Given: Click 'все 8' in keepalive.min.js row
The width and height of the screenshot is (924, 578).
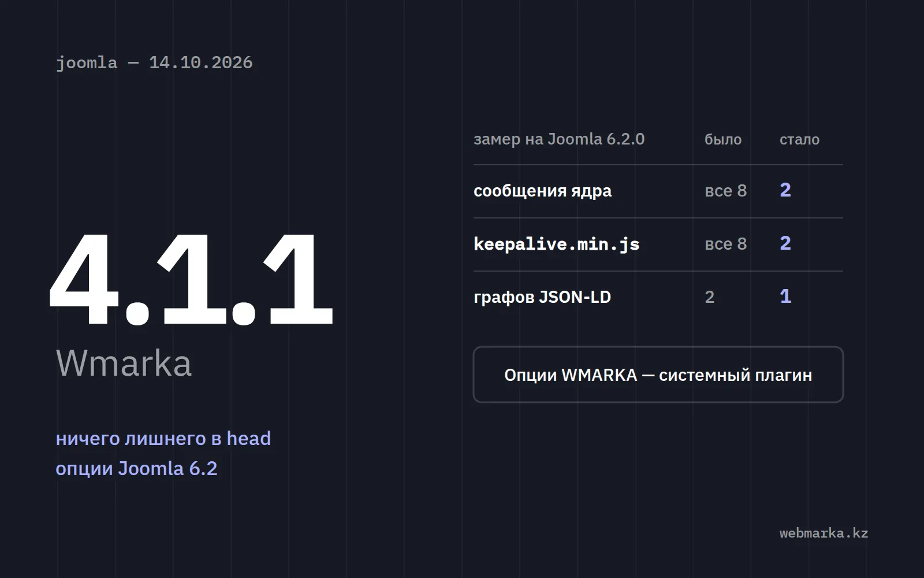Looking at the screenshot, I should click(726, 244).
